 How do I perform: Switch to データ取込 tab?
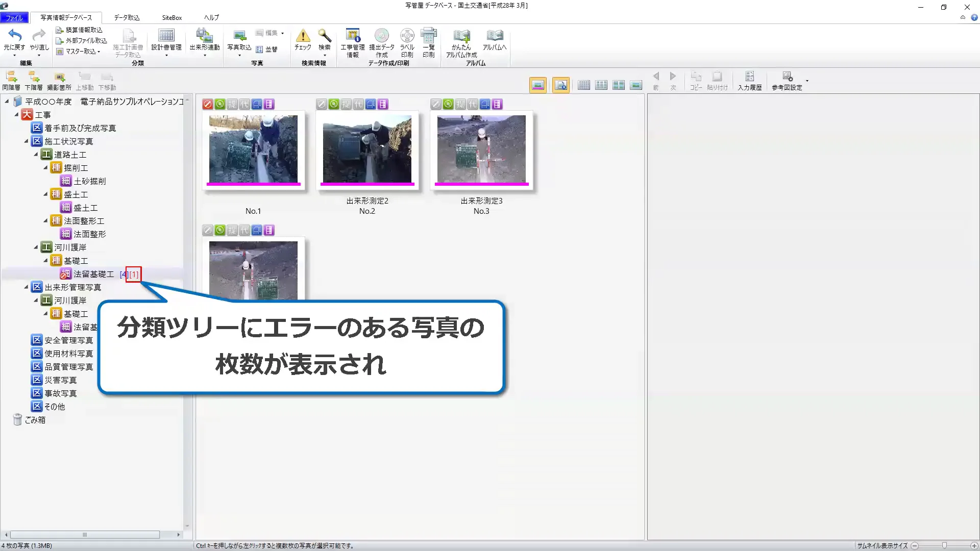[x=127, y=18]
